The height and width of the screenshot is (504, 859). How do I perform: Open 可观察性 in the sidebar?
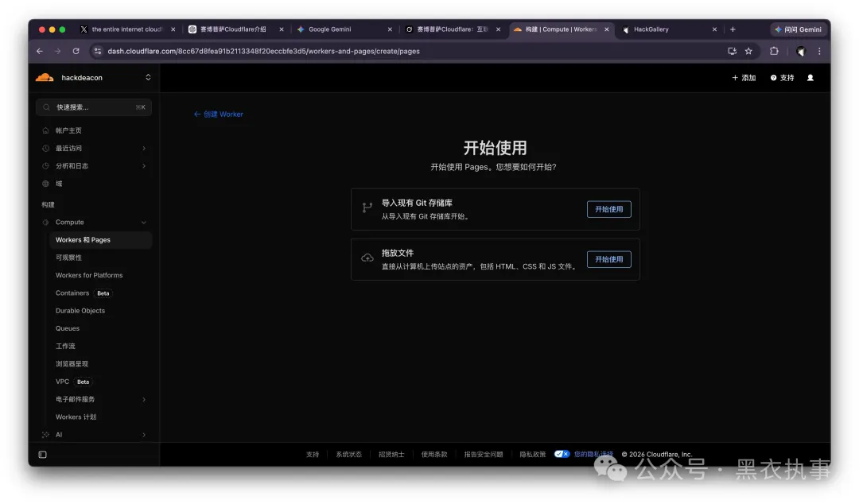tap(68, 258)
